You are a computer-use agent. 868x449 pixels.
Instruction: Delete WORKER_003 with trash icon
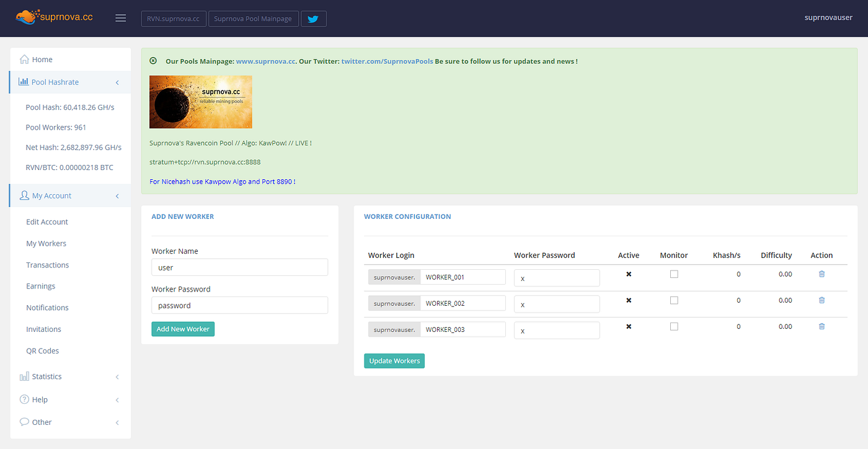[x=821, y=326]
